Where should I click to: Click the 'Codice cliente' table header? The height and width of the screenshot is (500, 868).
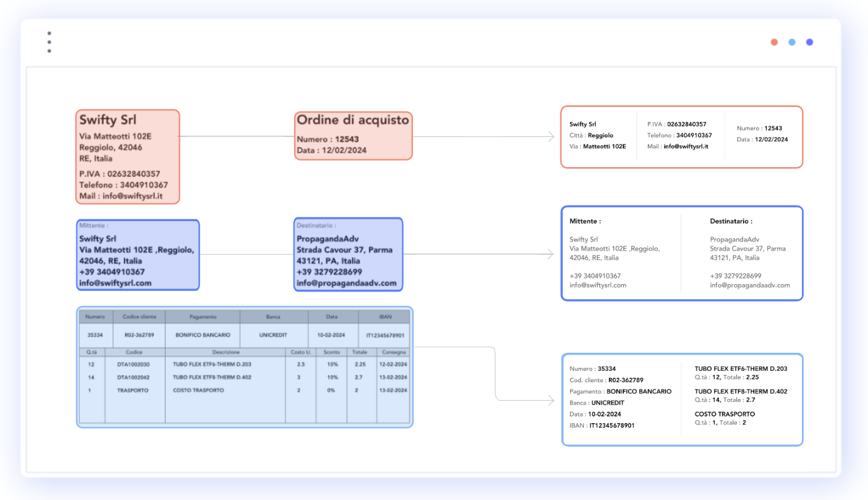[139, 316]
